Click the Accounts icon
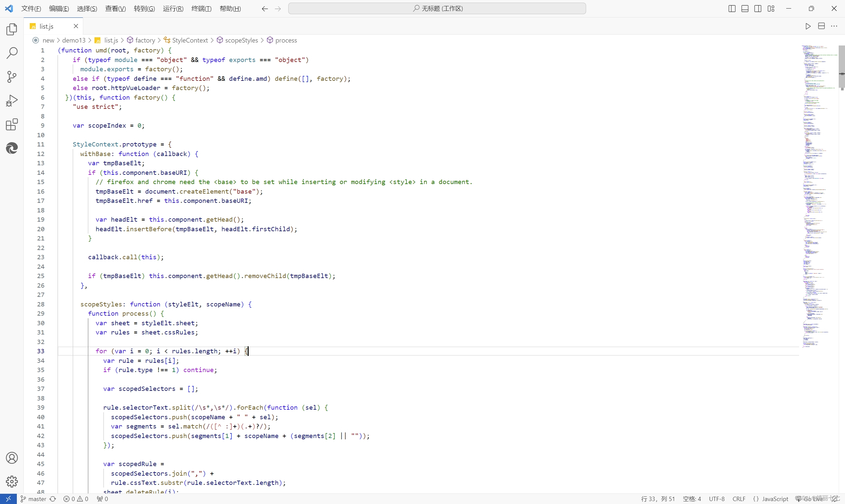 pyautogui.click(x=12, y=458)
